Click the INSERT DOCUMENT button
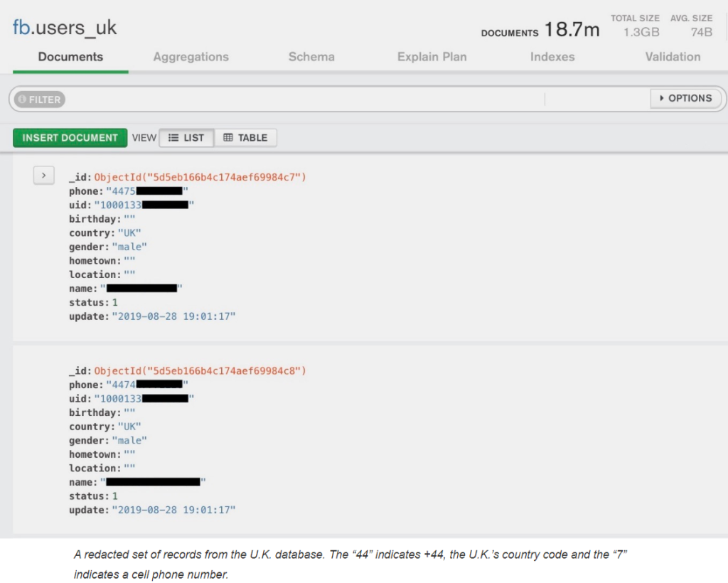 point(70,138)
